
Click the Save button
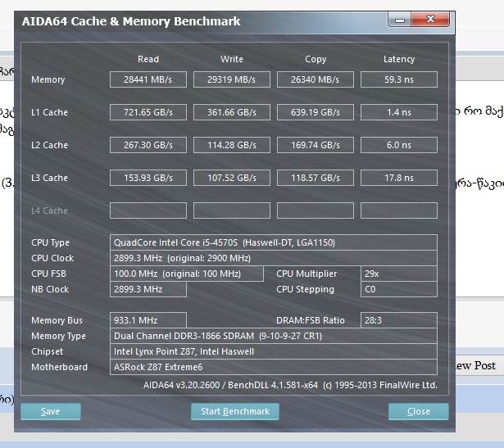point(51,411)
